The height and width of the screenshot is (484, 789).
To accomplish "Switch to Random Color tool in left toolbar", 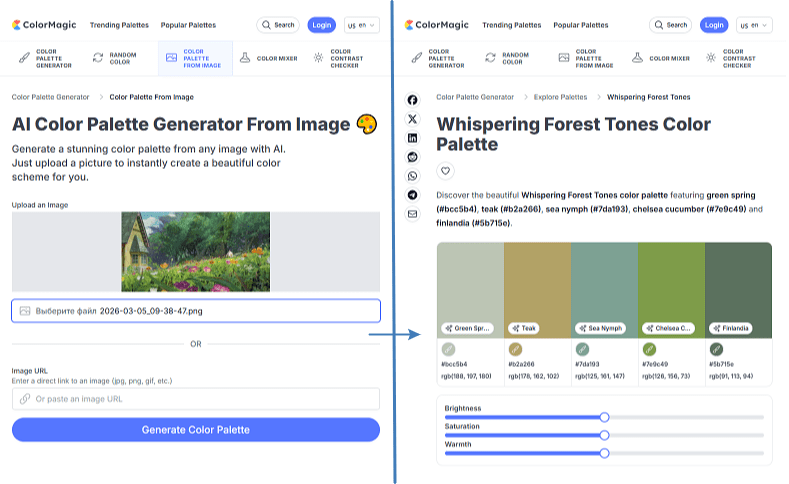I will (115, 58).
